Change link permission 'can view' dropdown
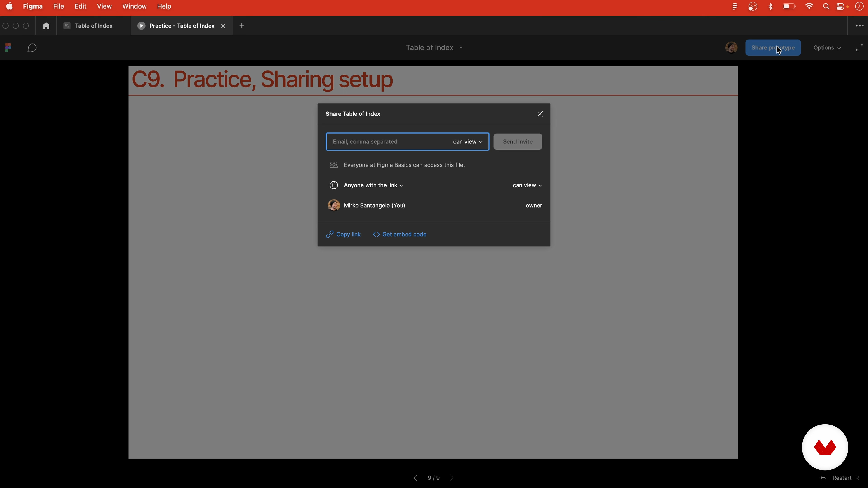 point(527,185)
